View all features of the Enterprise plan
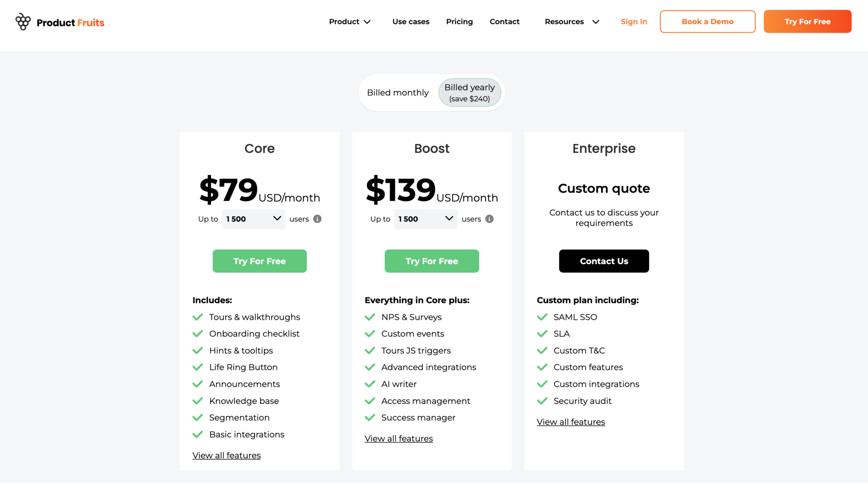This screenshot has width=868, height=484. coord(570,421)
